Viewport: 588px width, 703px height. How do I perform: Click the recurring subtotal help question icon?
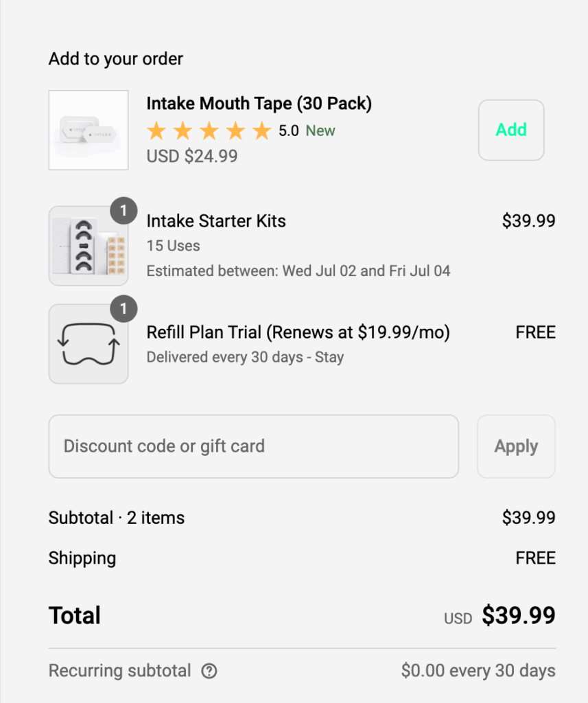pos(209,671)
